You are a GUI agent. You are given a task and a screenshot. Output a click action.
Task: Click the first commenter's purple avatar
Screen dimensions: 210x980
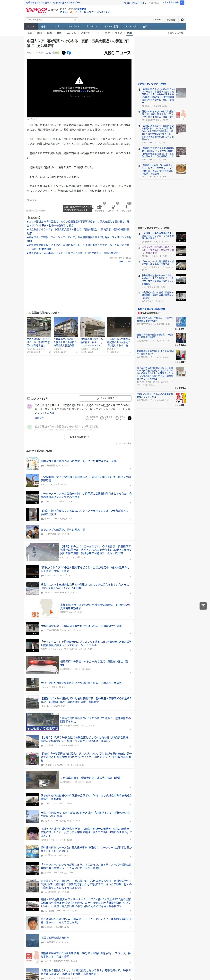click(29, 406)
